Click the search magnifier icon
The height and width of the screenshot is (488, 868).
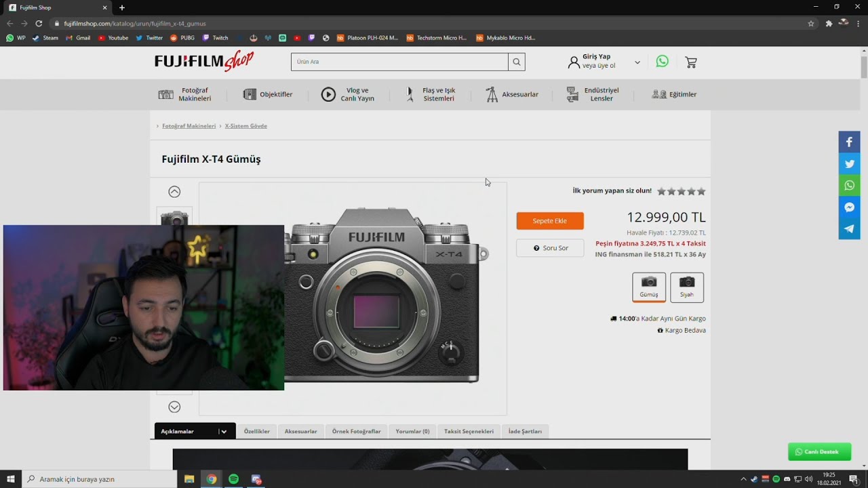pos(517,62)
